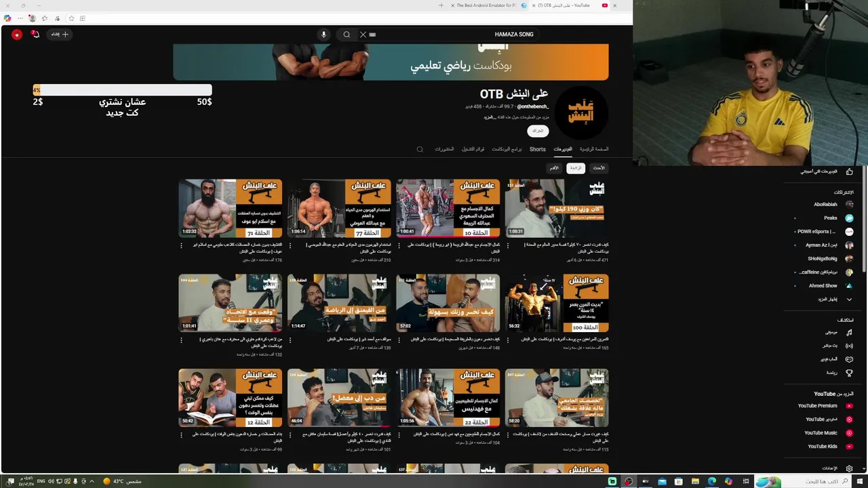Image resolution: width=868 pixels, height=488 pixels.
Task: Select the Popular sort chip
Action: click(576, 168)
